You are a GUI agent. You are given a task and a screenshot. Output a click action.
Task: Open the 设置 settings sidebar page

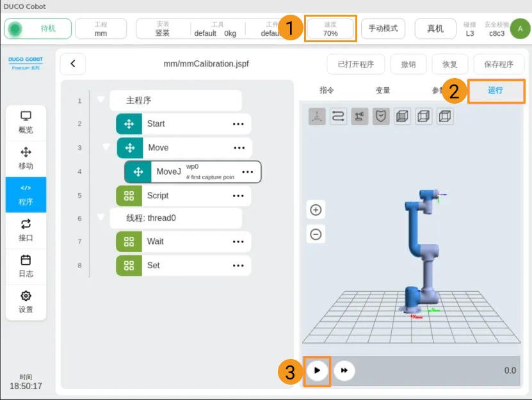(x=26, y=302)
